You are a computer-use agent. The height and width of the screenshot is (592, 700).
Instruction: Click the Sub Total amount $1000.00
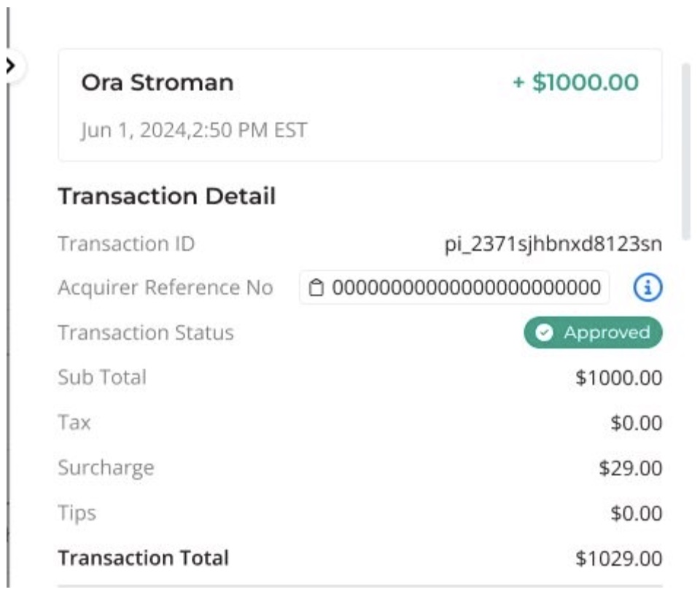619,378
